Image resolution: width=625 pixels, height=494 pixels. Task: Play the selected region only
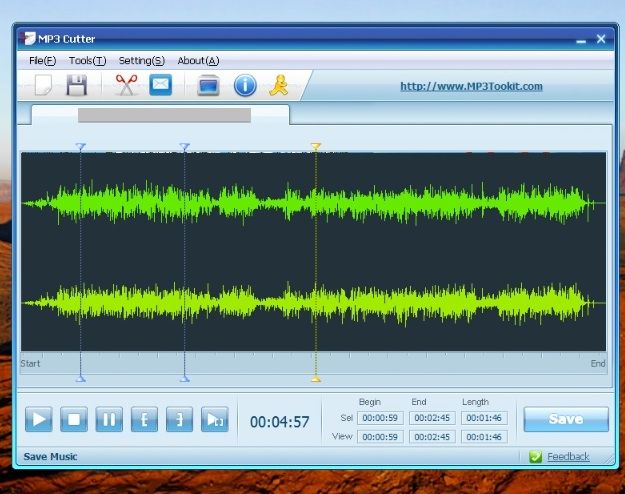tap(215, 419)
